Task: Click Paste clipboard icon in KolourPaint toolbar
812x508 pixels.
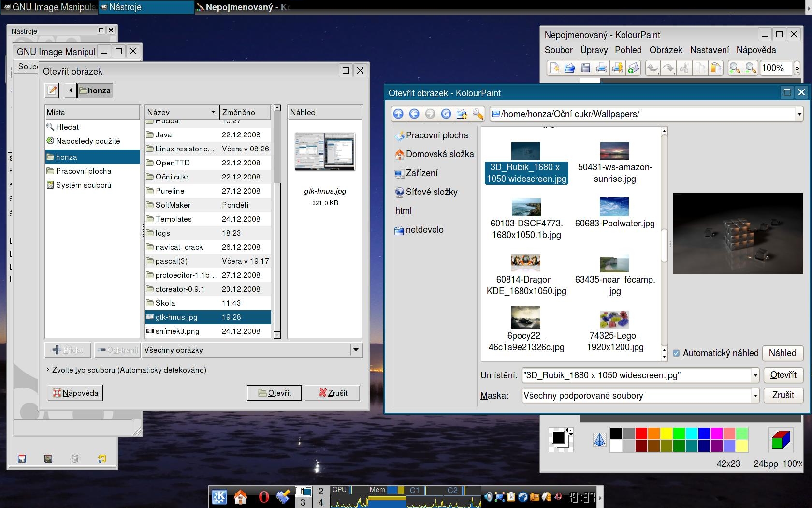Action: coord(716,68)
